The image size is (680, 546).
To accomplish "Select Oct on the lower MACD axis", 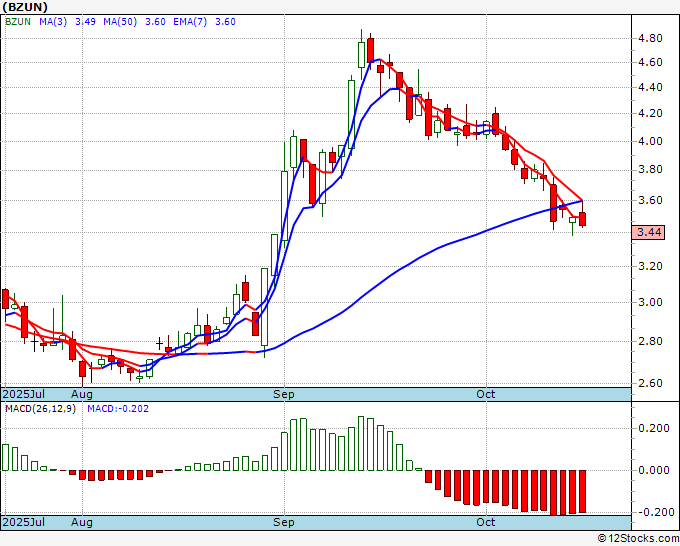I will point(486,522).
